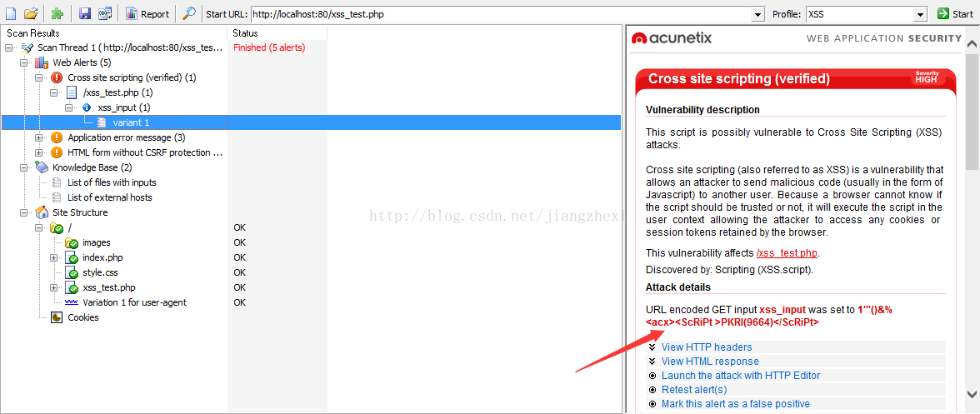Click the page icon beside /xss_test.php (1)

(x=72, y=92)
